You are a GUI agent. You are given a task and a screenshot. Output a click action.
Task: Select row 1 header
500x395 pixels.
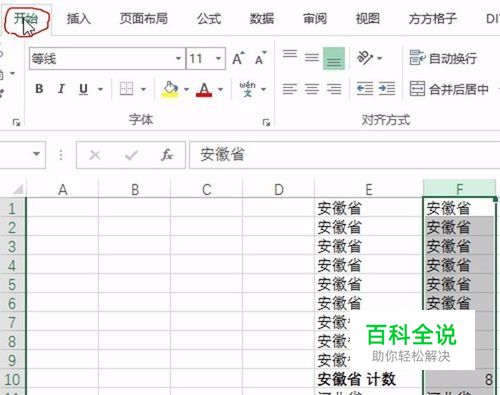(x=12, y=208)
